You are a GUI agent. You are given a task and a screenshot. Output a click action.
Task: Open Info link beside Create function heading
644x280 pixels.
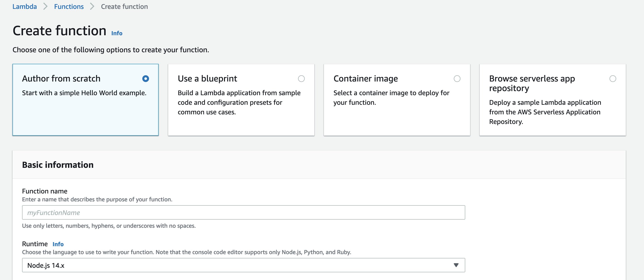[x=117, y=33]
